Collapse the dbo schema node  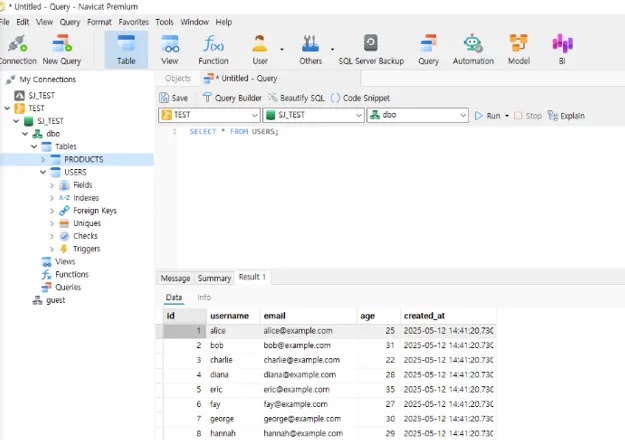click(25, 134)
